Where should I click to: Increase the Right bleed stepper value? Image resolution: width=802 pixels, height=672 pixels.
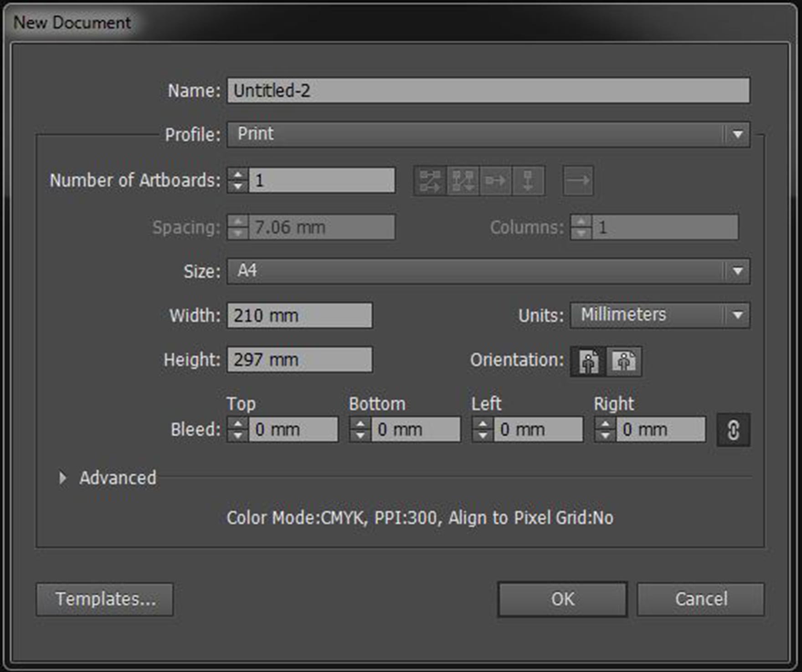[x=605, y=424]
